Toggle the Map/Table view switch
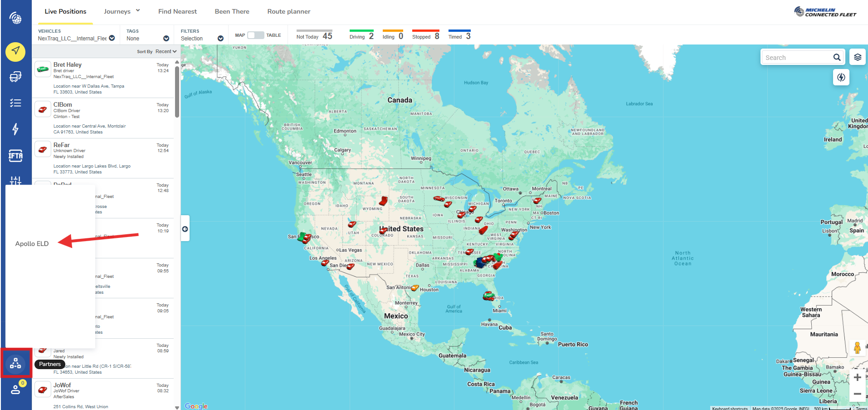The width and height of the screenshot is (868, 410). point(255,35)
